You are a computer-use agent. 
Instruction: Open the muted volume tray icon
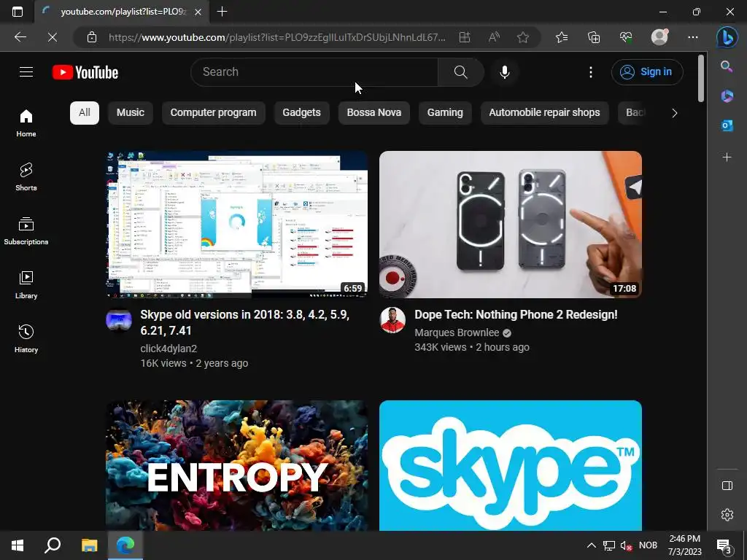627,545
